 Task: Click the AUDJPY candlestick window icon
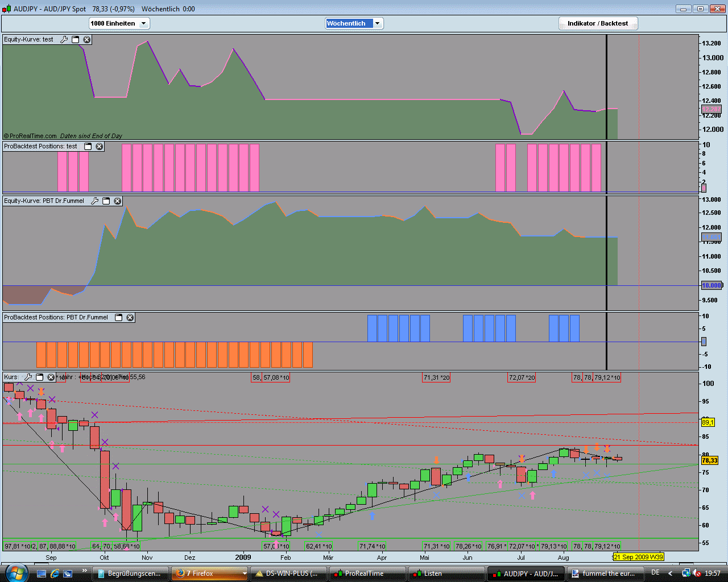point(6,9)
